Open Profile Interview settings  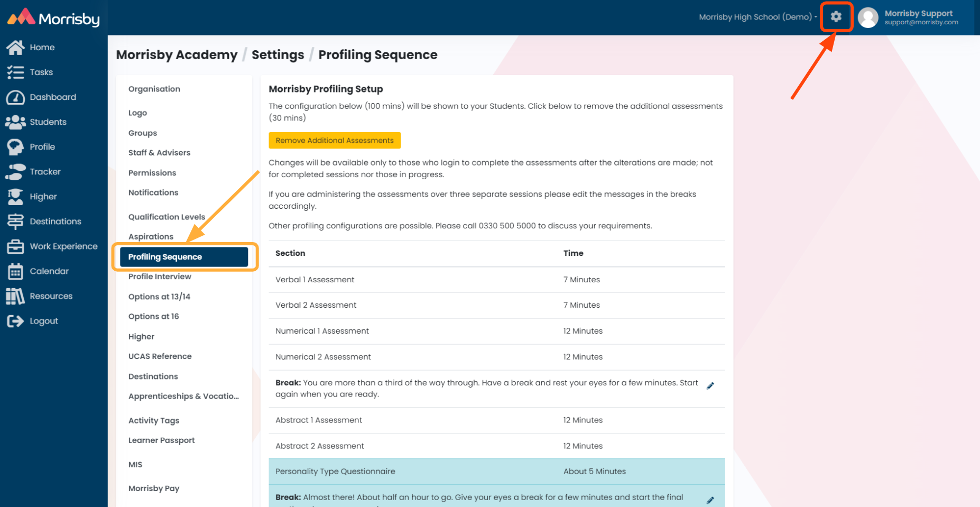point(160,276)
